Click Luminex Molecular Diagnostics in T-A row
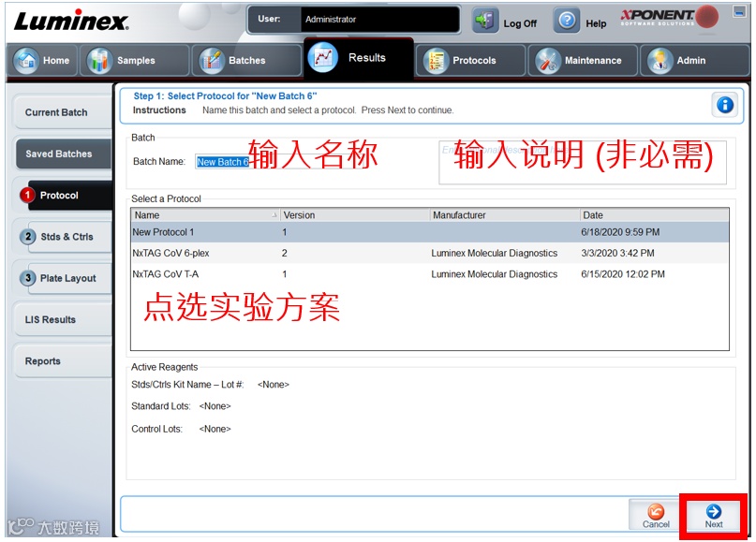 495,274
